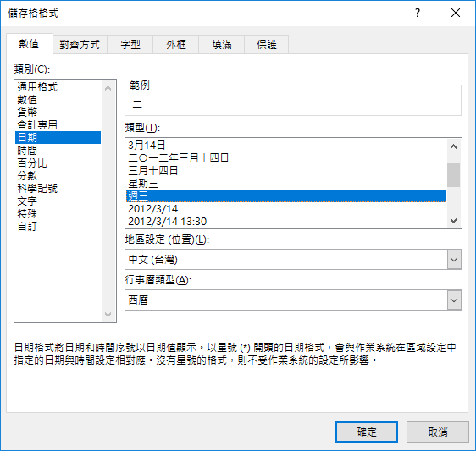
Task: Choose the 星期三 date type
Action: (286, 183)
